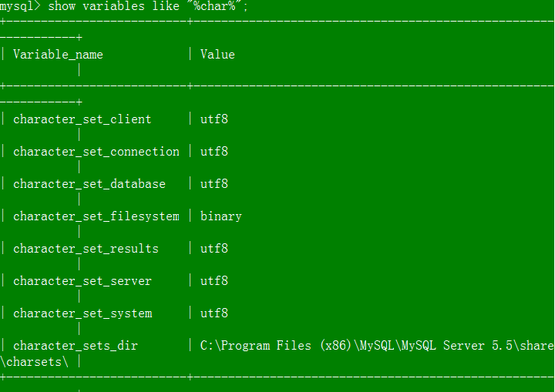Select the character_set_connection variable name
Image resolution: width=555 pixels, height=392 pixels.
[x=96, y=152]
